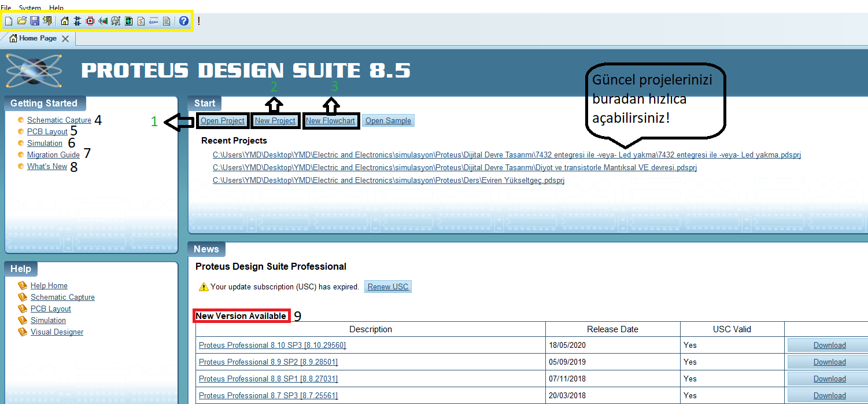The image size is (868, 404).
Task: Launch the 3D Visualizer toolbar icon
Action: tap(103, 21)
